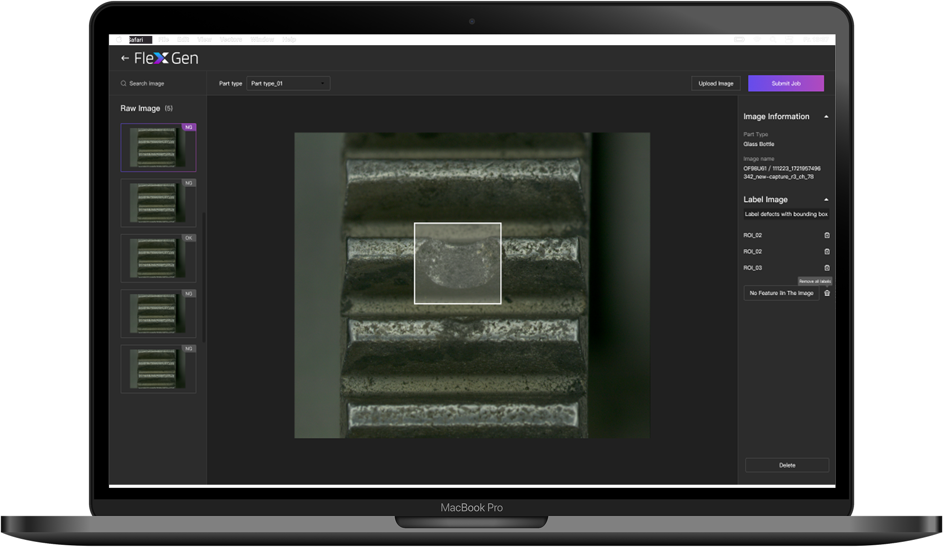Select the fifth raw image thumbnail
The image size is (944, 560).
tap(158, 368)
